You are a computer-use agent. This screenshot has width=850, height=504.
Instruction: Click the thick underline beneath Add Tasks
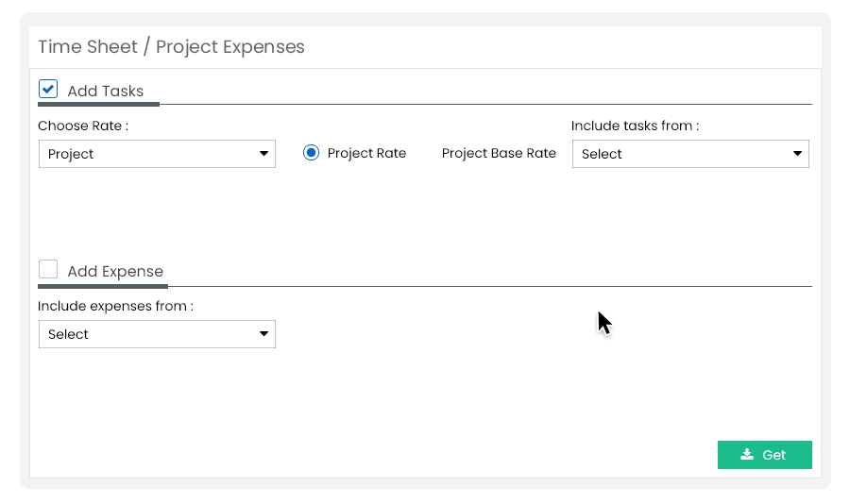click(x=98, y=104)
